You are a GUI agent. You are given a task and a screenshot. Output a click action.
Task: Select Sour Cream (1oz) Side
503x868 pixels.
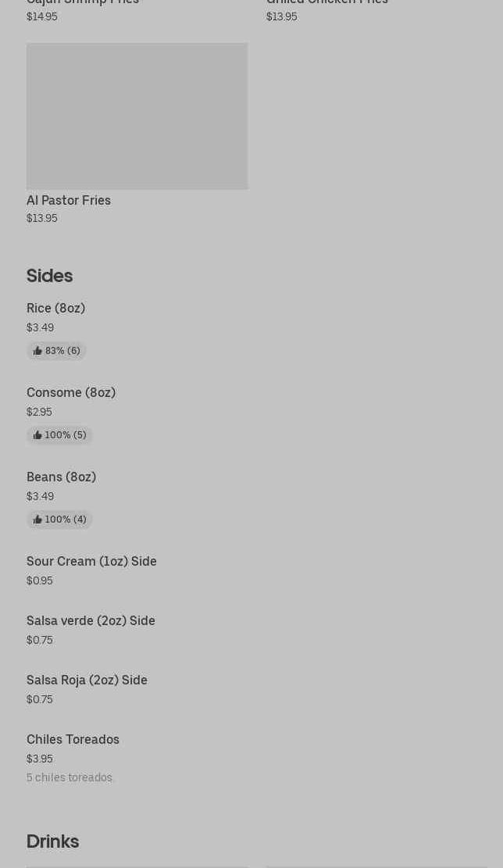coord(91,561)
